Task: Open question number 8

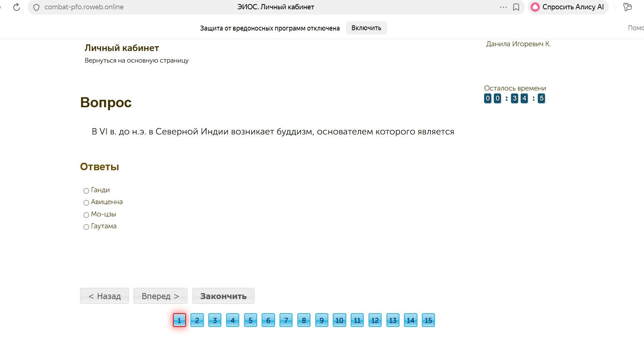Action: [304, 320]
